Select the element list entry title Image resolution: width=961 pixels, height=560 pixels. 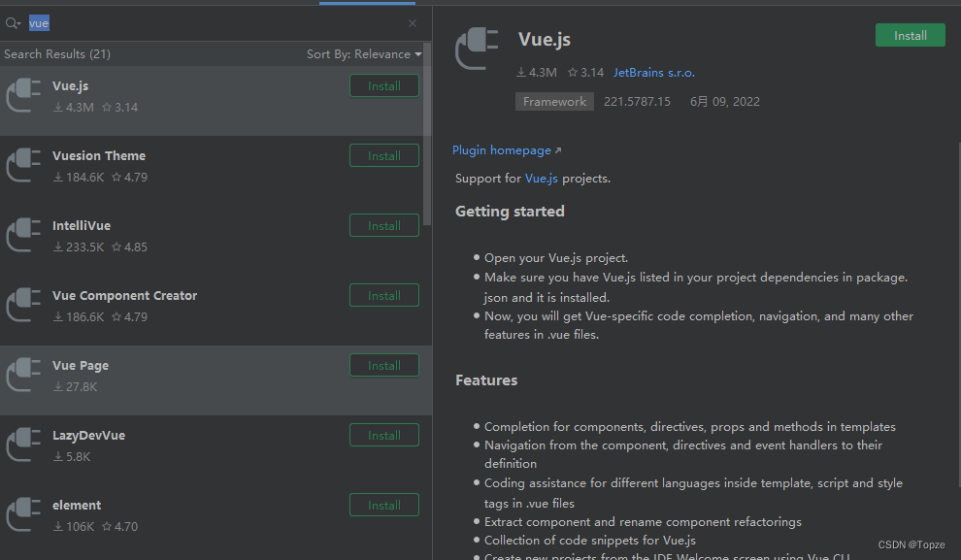pos(77,505)
